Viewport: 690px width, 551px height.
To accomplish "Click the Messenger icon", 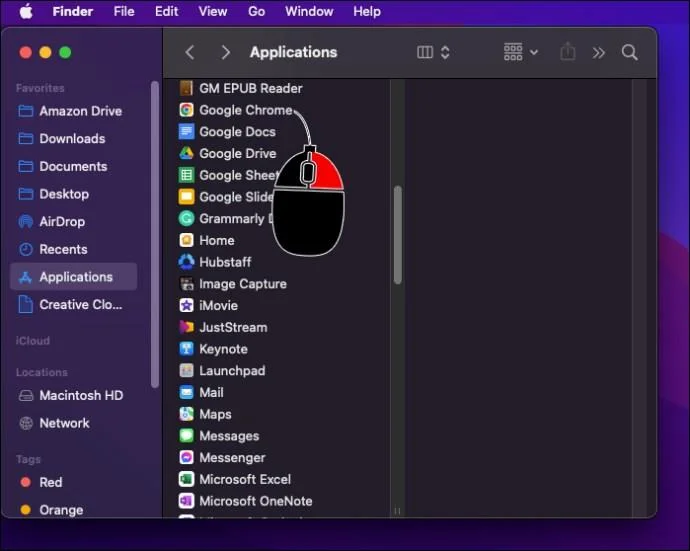I will coord(186,457).
